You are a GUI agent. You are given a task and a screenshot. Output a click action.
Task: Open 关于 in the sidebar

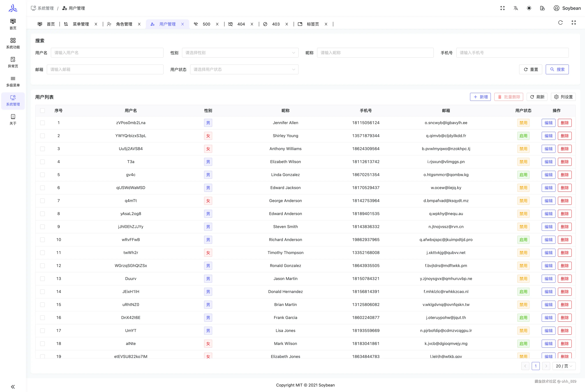click(x=13, y=119)
